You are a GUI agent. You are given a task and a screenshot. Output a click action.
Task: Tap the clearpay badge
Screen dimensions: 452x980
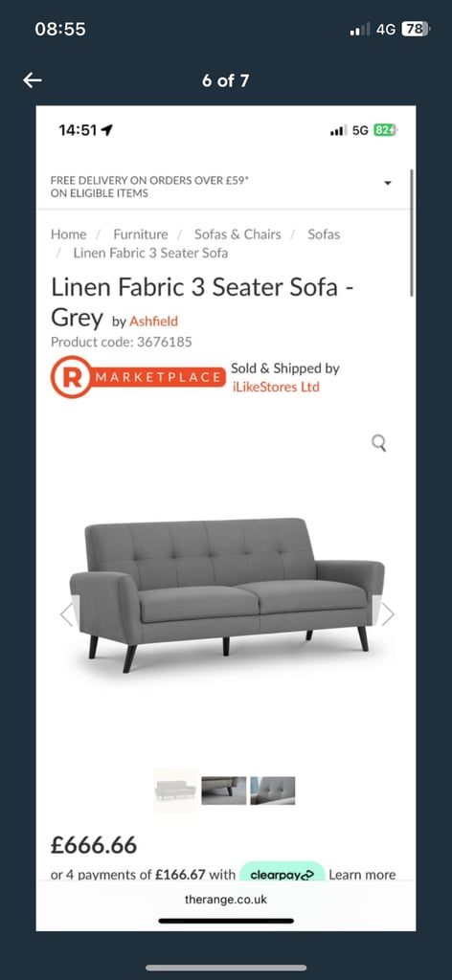[282, 875]
